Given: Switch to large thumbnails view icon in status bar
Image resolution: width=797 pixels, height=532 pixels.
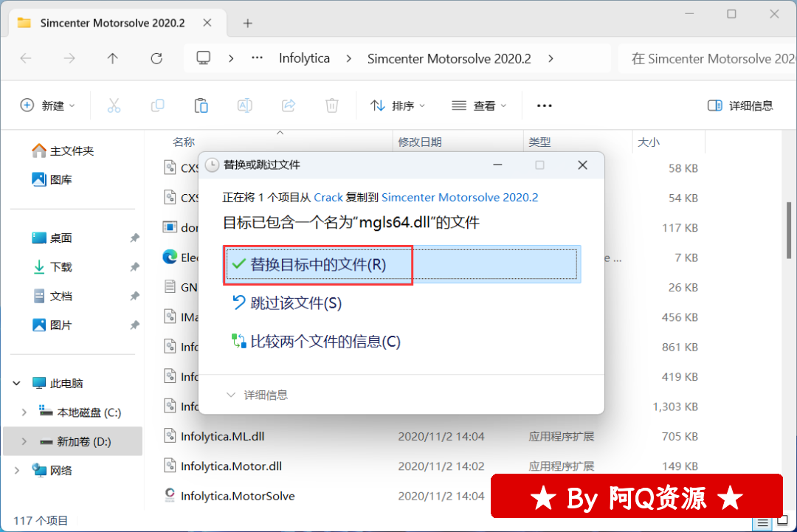Looking at the screenshot, I should pyautogui.click(x=783, y=521).
